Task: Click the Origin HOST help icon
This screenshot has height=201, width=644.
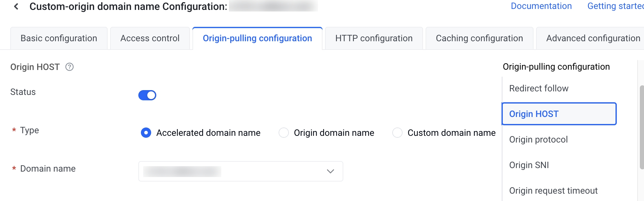Action: (69, 67)
